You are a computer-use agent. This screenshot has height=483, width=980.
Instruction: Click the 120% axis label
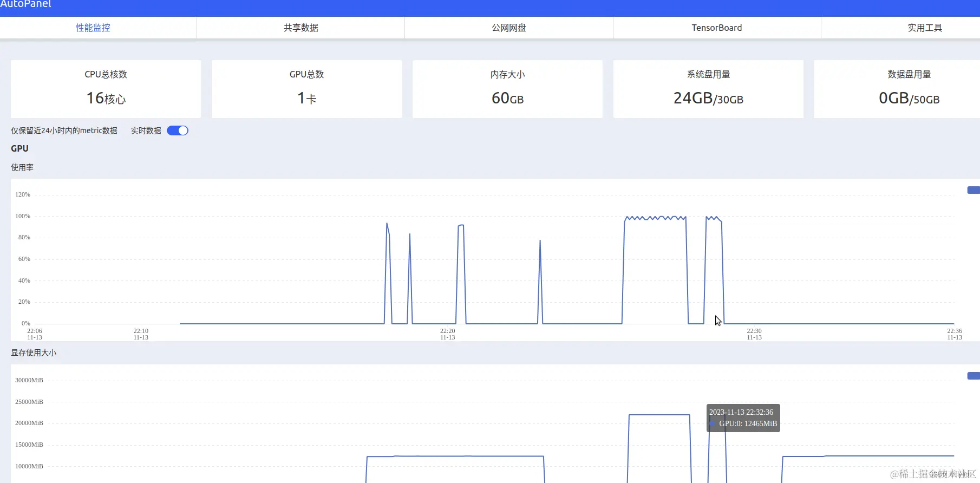pyautogui.click(x=23, y=194)
